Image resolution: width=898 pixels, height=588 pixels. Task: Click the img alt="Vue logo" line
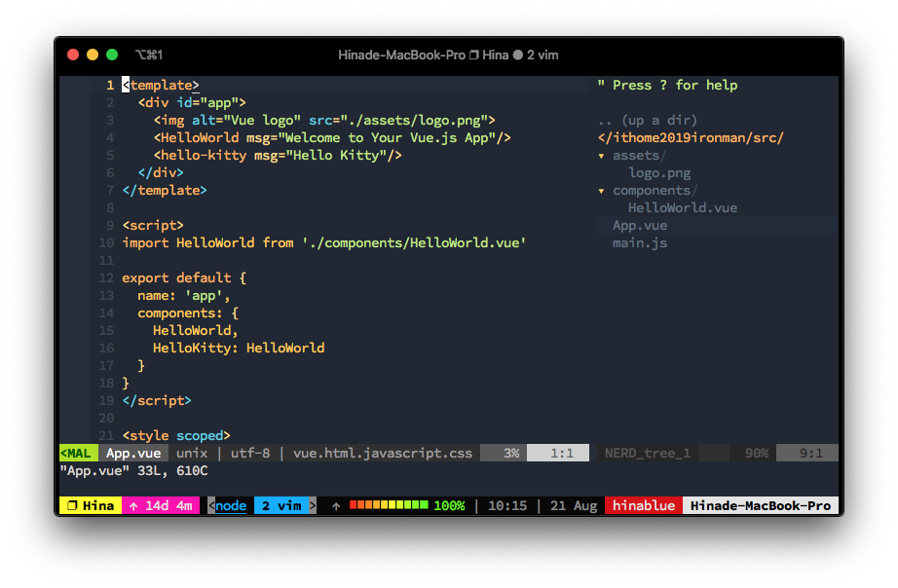click(324, 121)
